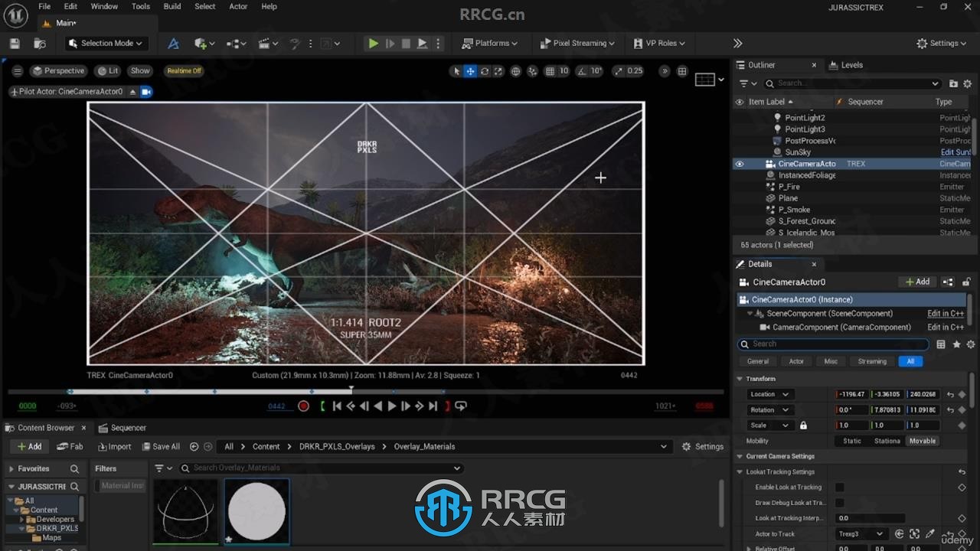Set Mobility to Static
The width and height of the screenshot is (980, 551).
click(x=851, y=441)
